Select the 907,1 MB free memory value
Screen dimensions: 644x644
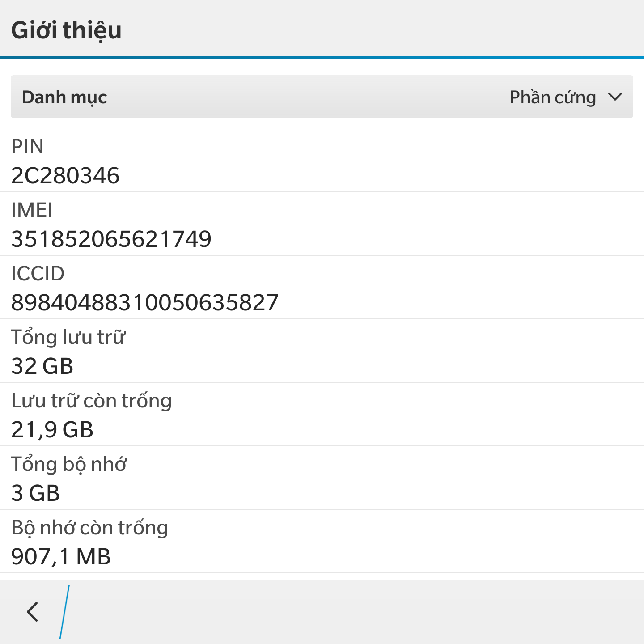point(61,557)
